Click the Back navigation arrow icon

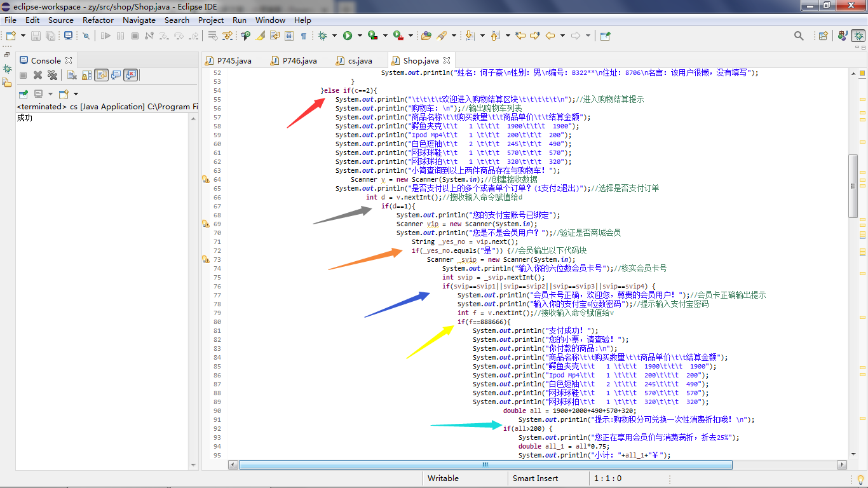click(x=550, y=36)
